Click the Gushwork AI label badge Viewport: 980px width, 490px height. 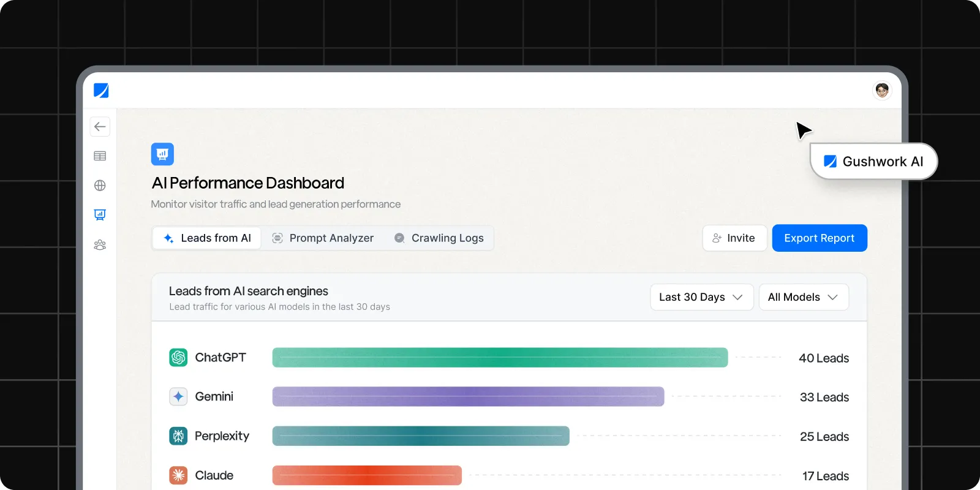(x=874, y=162)
